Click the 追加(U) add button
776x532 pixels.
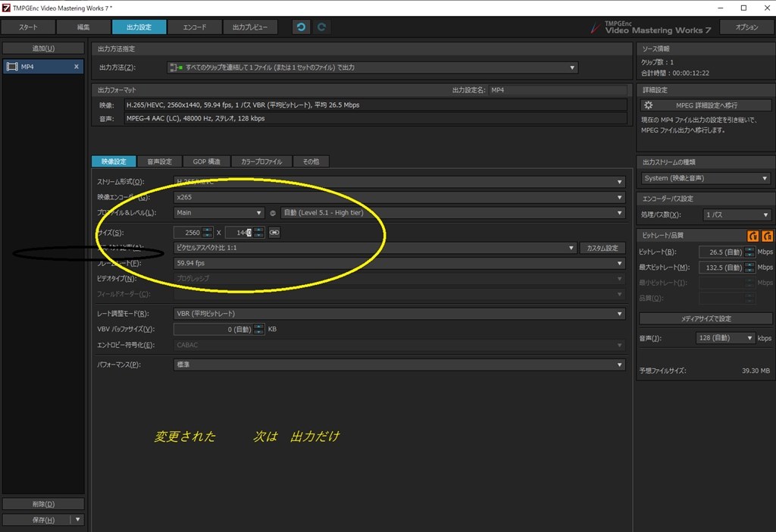(x=43, y=47)
